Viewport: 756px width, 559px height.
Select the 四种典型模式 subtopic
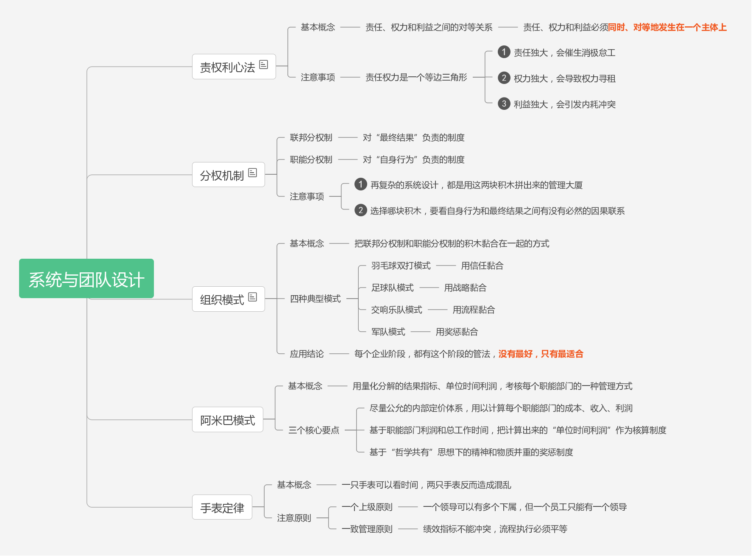click(x=315, y=299)
